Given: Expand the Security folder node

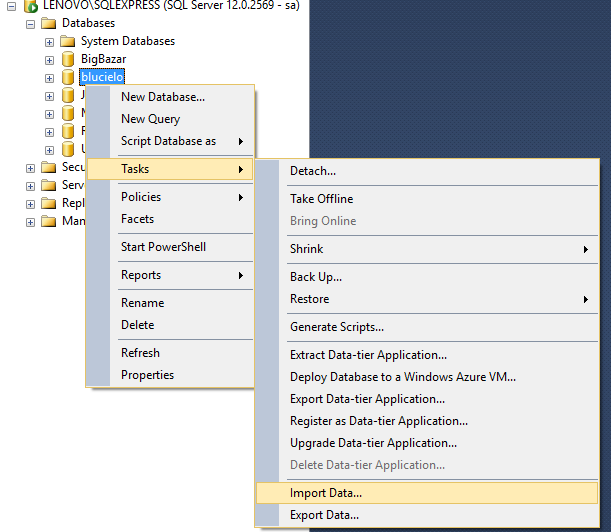Looking at the screenshot, I should (x=30, y=168).
